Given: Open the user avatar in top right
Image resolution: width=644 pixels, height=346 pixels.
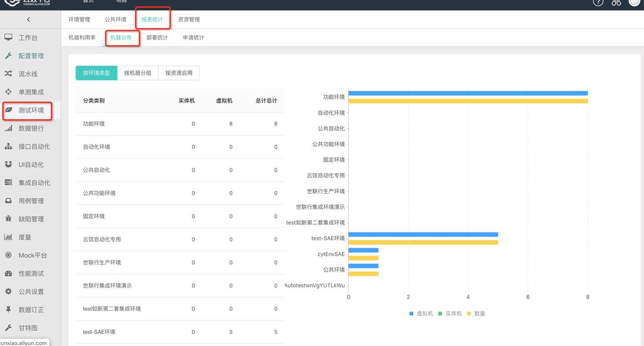Looking at the screenshot, I should click(x=634, y=2).
